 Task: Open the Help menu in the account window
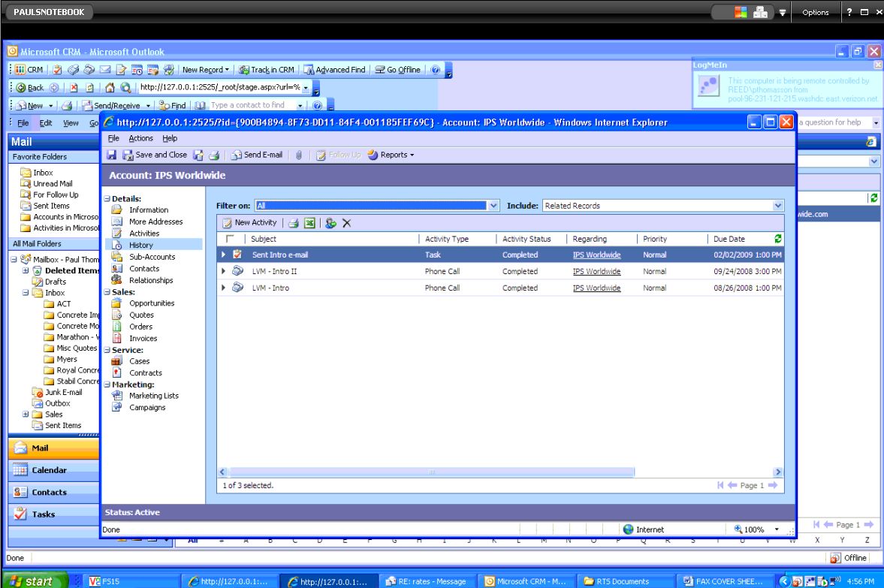tap(169, 138)
